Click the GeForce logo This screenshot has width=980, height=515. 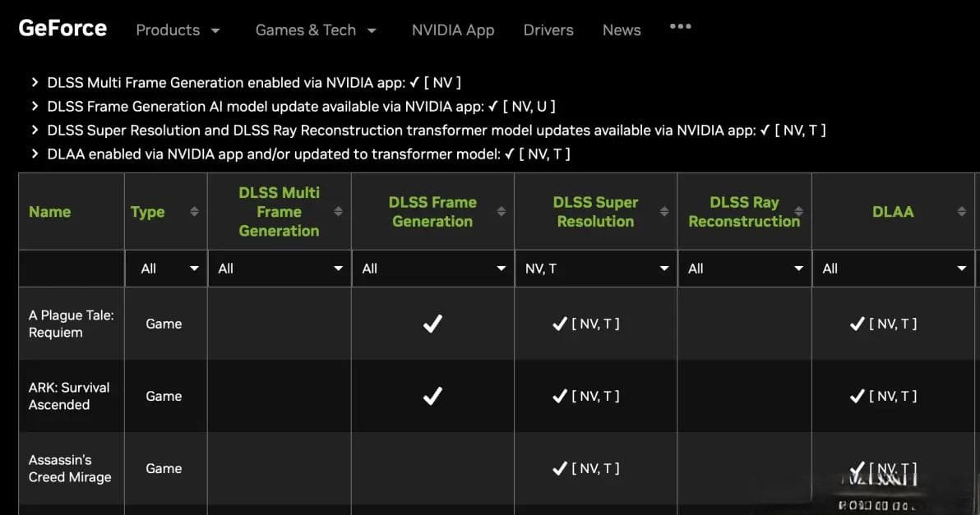coord(62,28)
